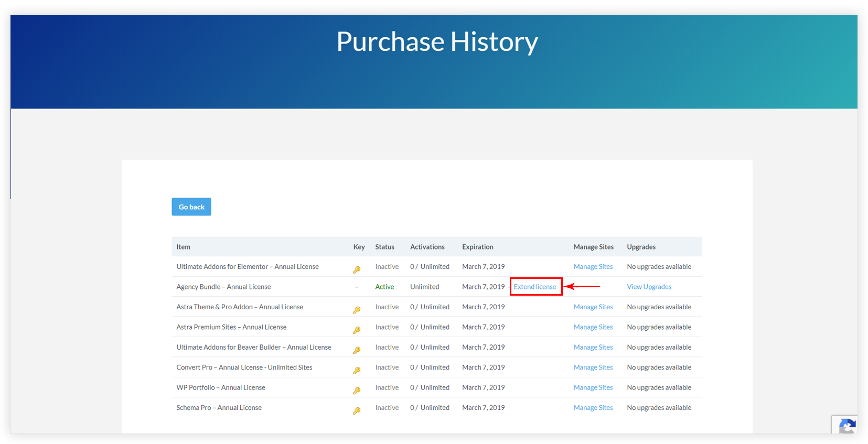Reveal license key for Convert Pro
This screenshot has height=444, width=868.
pos(357,370)
